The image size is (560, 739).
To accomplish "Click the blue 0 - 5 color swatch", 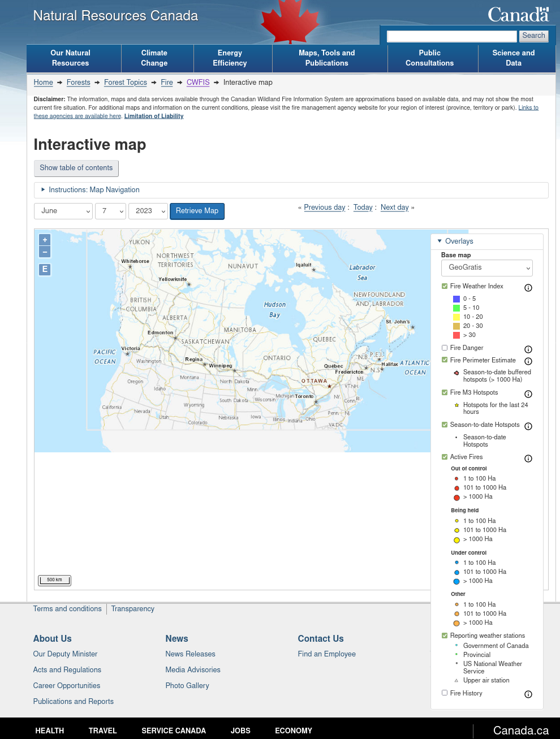I will (x=456, y=299).
